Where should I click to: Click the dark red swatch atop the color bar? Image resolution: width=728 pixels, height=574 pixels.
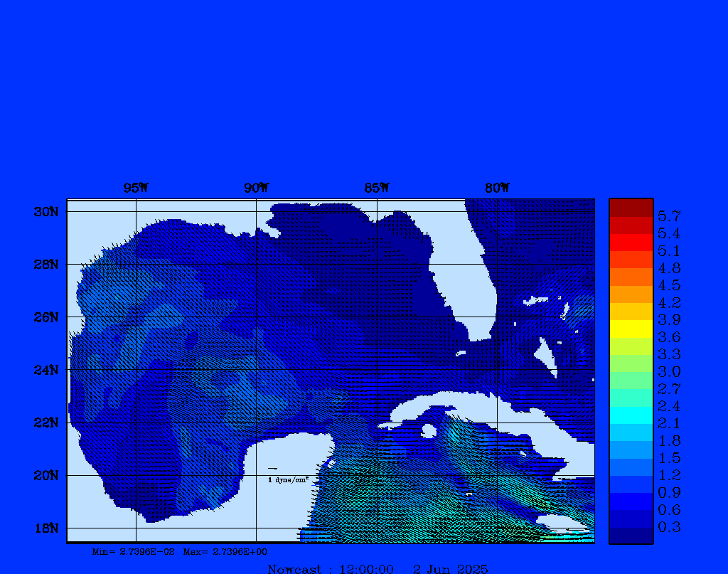631,207
